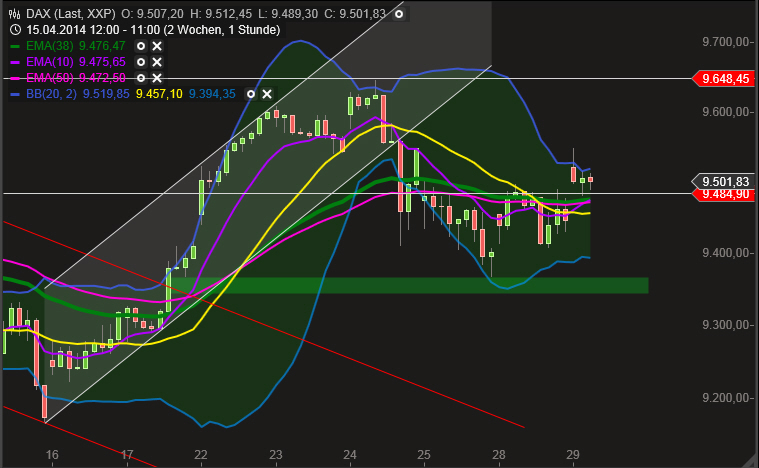Click the yellow middle Bollinger value 9.457,10

pyautogui.click(x=159, y=94)
